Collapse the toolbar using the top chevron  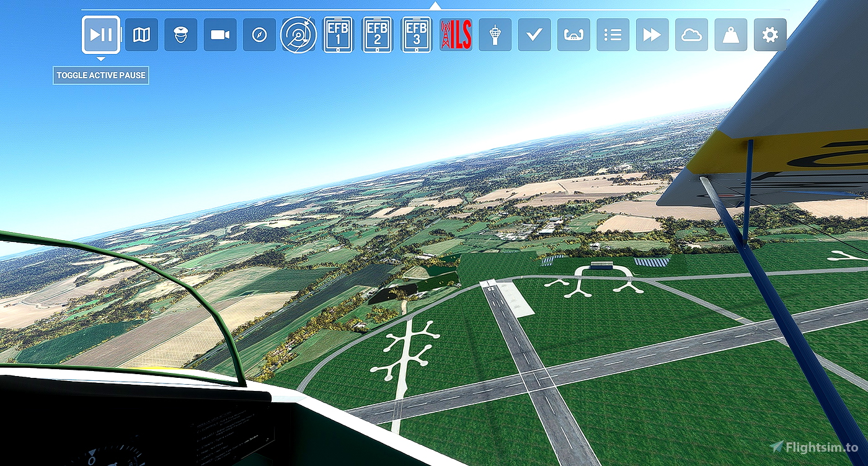434,4
